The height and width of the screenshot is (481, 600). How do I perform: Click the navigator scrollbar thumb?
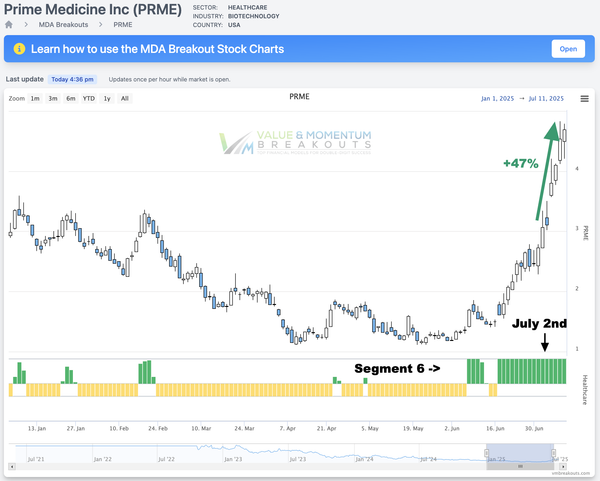pos(520,466)
